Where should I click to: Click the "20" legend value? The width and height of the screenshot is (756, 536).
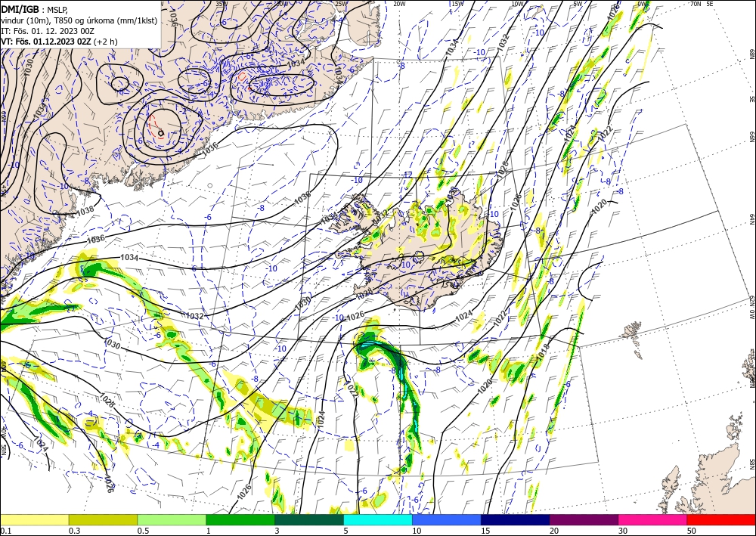point(554,531)
